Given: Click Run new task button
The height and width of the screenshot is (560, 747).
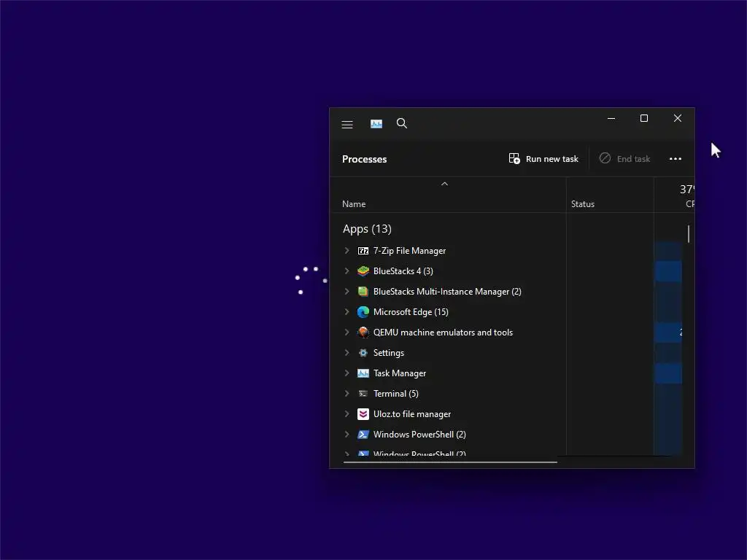Looking at the screenshot, I should 543,158.
